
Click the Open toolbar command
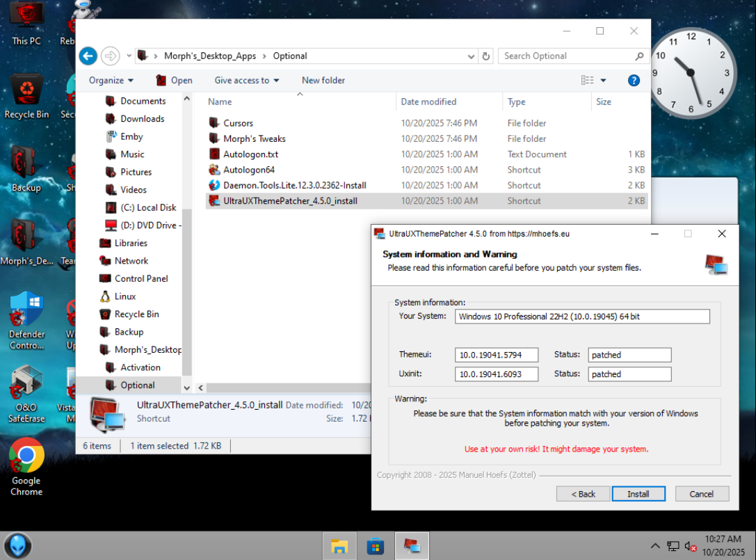(174, 81)
